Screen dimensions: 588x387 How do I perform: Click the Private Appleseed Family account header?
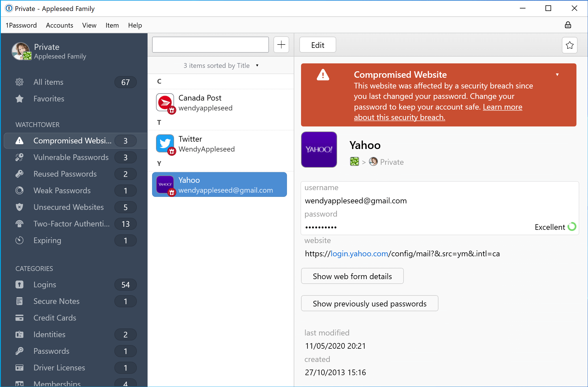[x=49, y=51]
